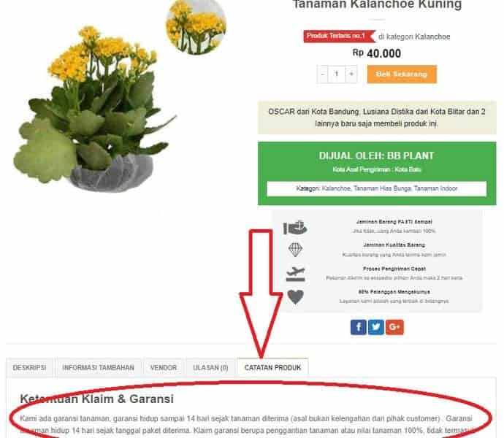Decrease quantity with minus button

pos(322,74)
